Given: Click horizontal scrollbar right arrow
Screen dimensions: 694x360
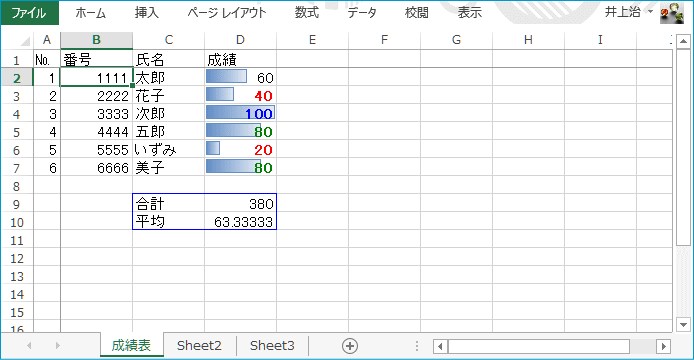Looking at the screenshot, I should pos(663,346).
